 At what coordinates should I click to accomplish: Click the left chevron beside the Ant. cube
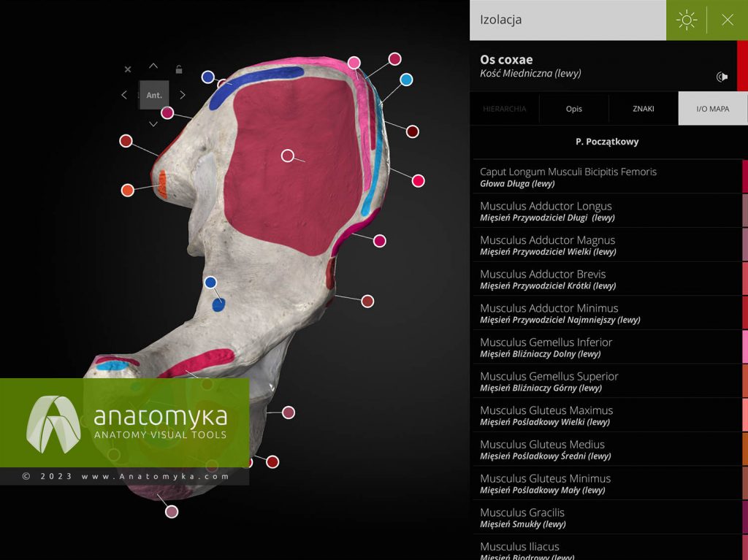pyautogui.click(x=124, y=95)
